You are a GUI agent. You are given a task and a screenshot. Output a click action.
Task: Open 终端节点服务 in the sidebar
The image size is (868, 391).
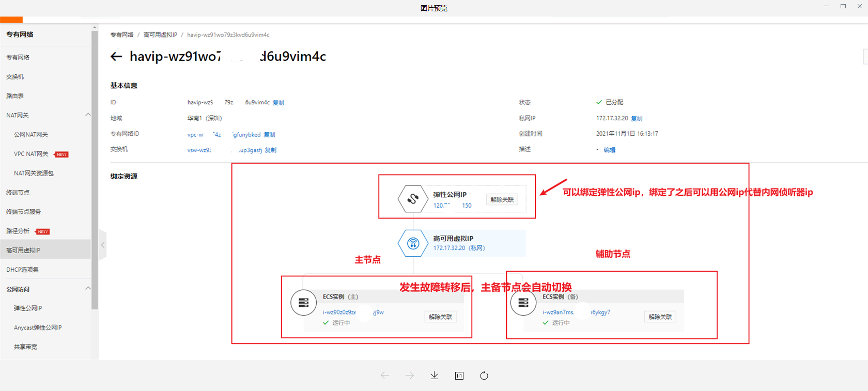24,212
